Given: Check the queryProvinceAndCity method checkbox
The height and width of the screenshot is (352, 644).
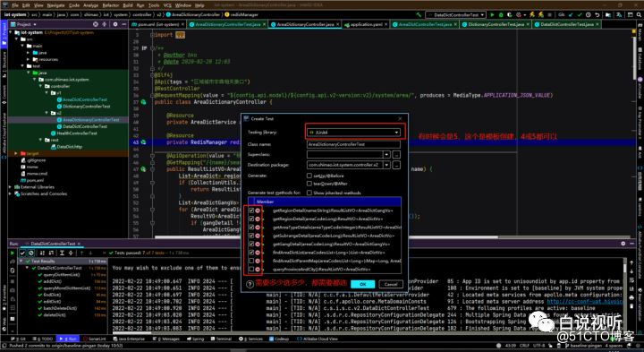Looking at the screenshot, I should point(251,270).
